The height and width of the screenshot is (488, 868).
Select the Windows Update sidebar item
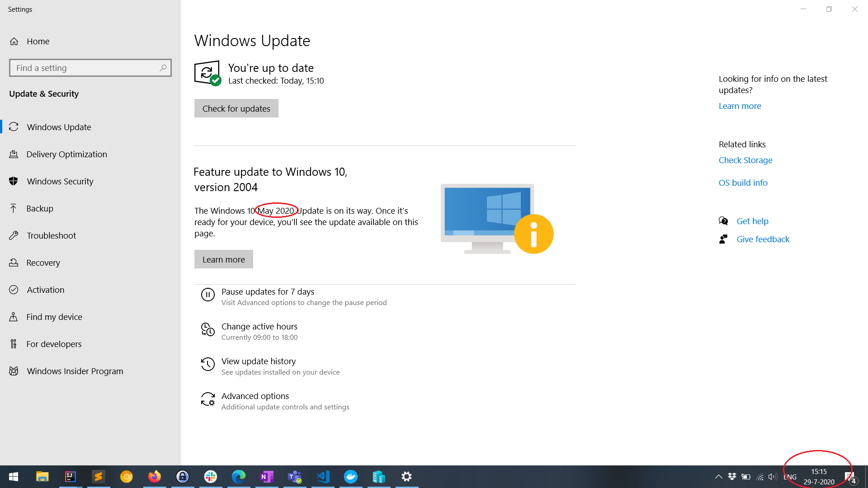[x=90, y=127]
